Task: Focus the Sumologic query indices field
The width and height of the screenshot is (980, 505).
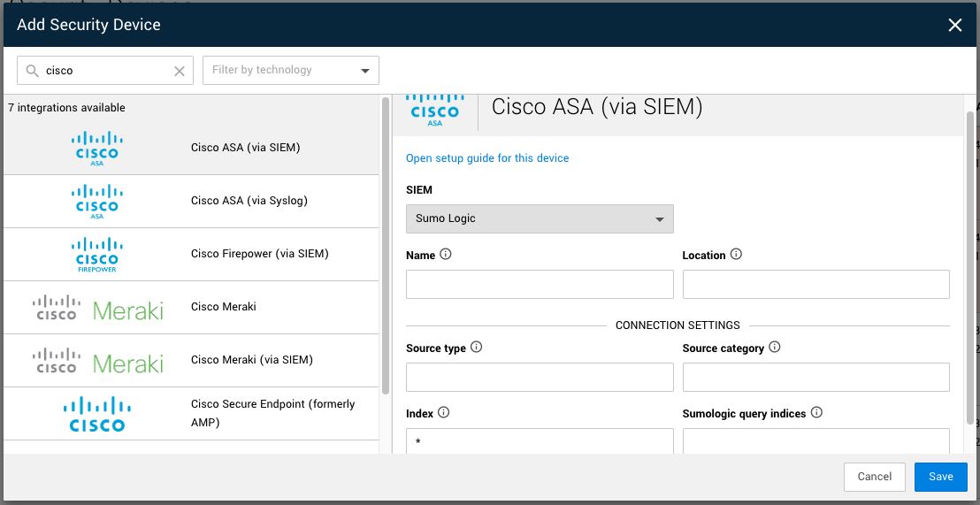Action: tap(816, 441)
